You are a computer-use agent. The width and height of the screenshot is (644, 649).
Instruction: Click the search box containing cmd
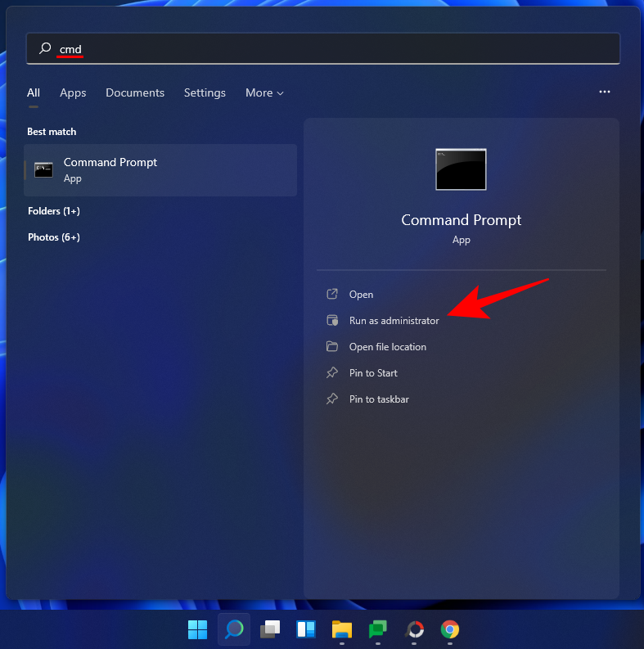tap(322, 49)
